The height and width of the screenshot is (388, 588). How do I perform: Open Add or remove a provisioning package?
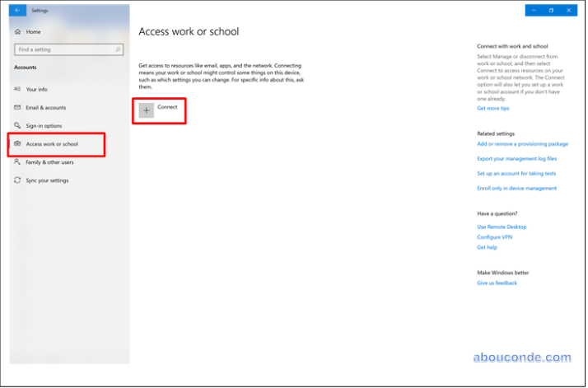522,144
